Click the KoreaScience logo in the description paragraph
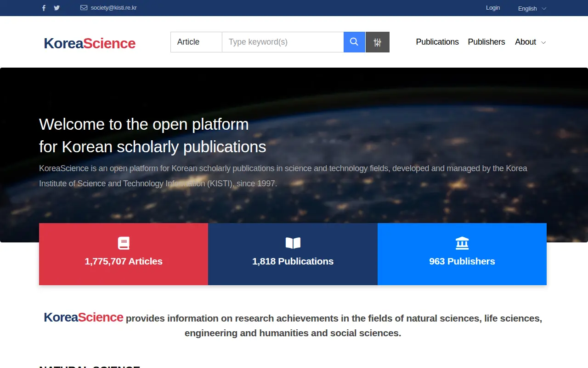 (84, 317)
